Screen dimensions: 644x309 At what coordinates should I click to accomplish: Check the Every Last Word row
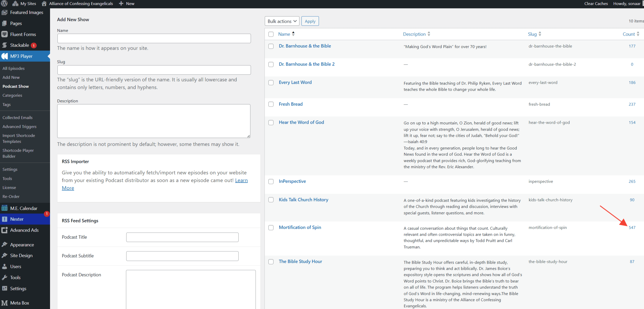pos(271,83)
